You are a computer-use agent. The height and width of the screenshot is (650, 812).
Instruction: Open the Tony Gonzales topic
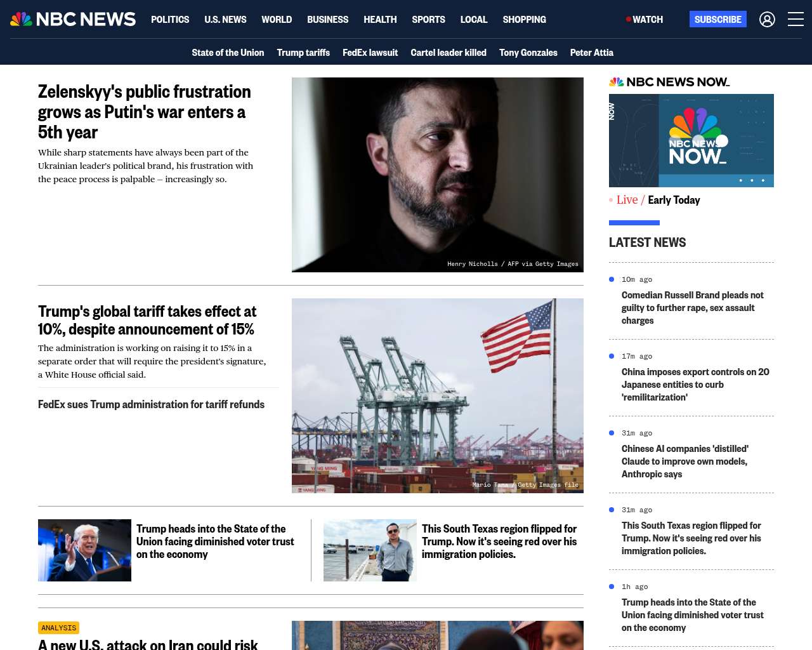click(x=528, y=53)
